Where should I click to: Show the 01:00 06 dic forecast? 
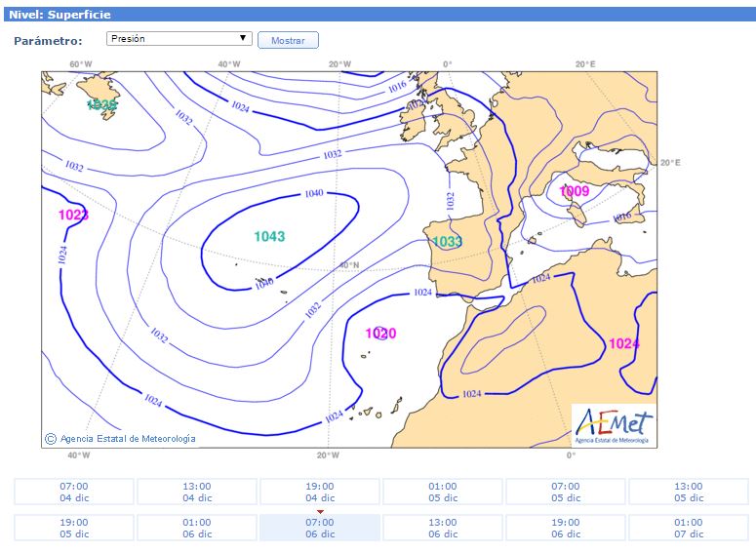coord(197,528)
